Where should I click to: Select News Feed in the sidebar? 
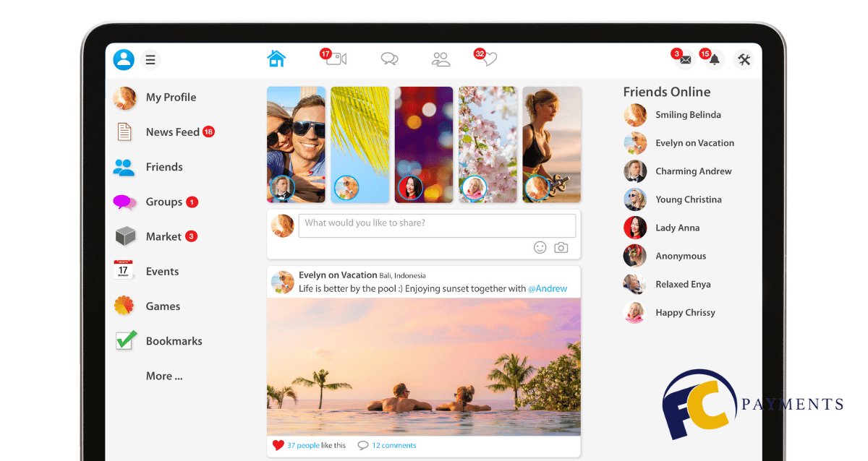[x=172, y=132]
